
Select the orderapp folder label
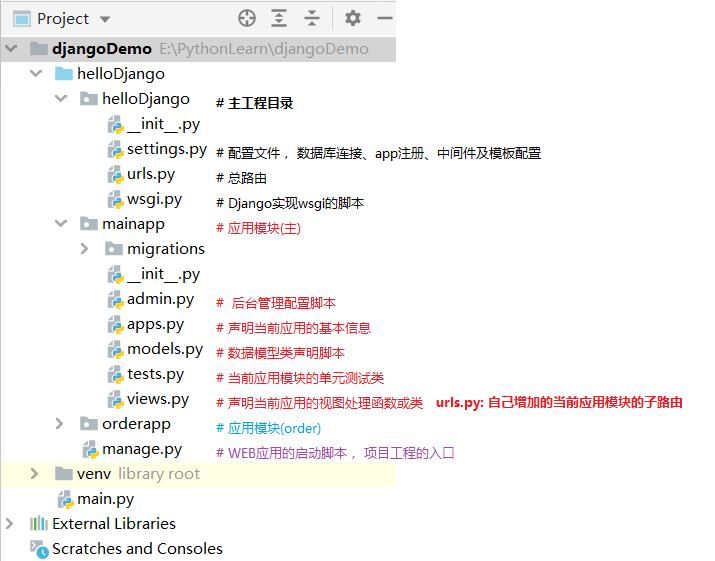coord(136,425)
